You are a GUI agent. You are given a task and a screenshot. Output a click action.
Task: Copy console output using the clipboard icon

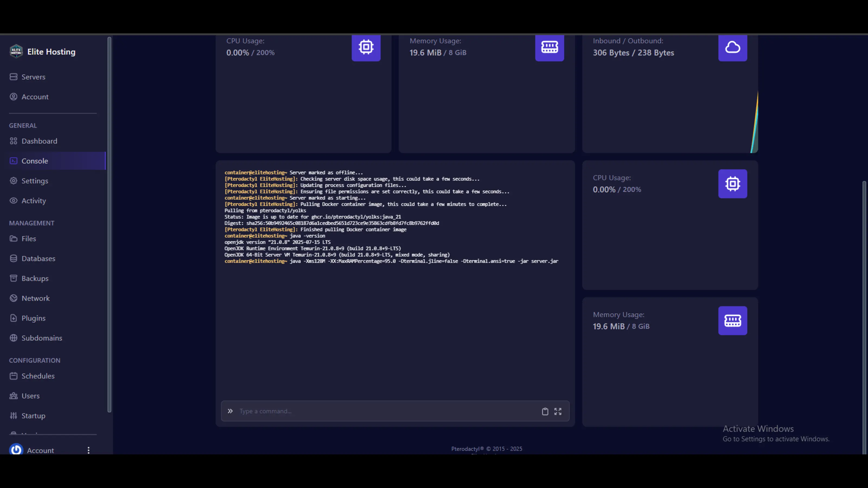545,411
